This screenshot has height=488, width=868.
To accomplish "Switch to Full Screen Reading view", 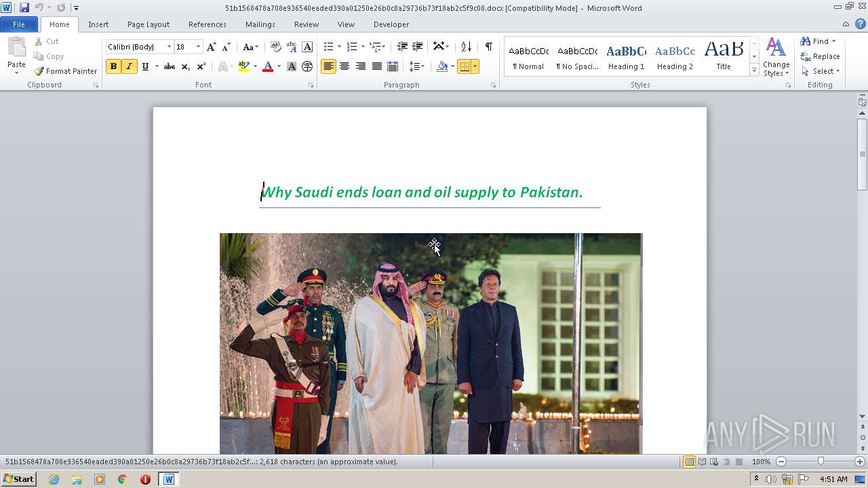I will pos(702,462).
